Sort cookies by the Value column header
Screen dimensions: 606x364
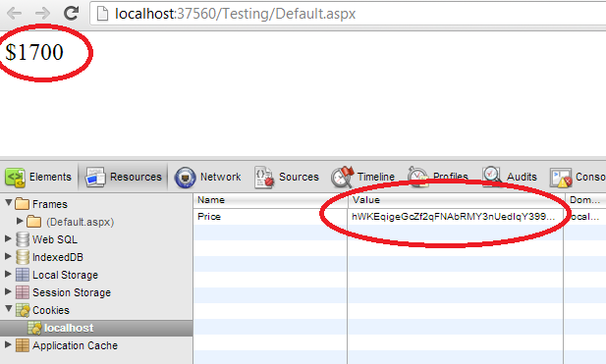(456, 200)
